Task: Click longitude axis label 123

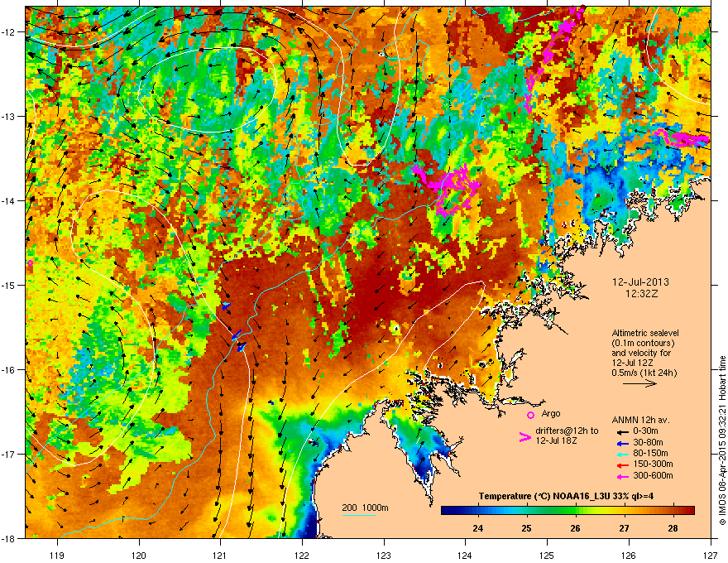Action: click(x=384, y=555)
